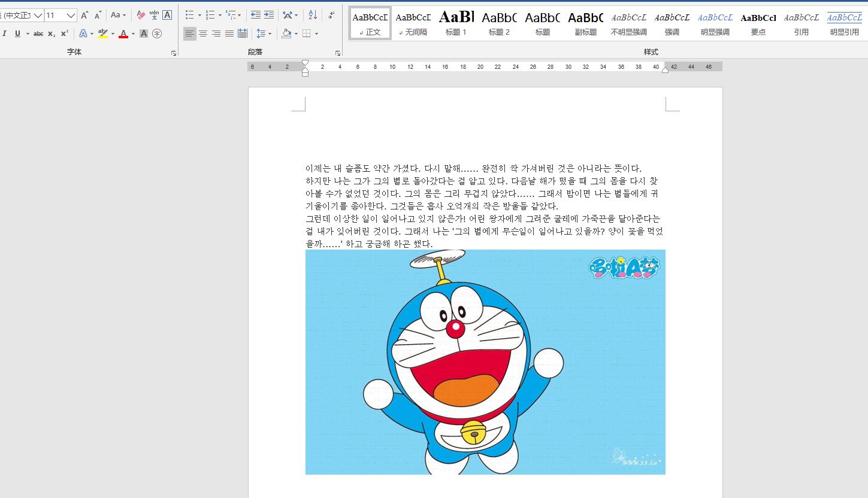Apply the 标题 1 heading style
868x498 pixels.
click(x=456, y=23)
